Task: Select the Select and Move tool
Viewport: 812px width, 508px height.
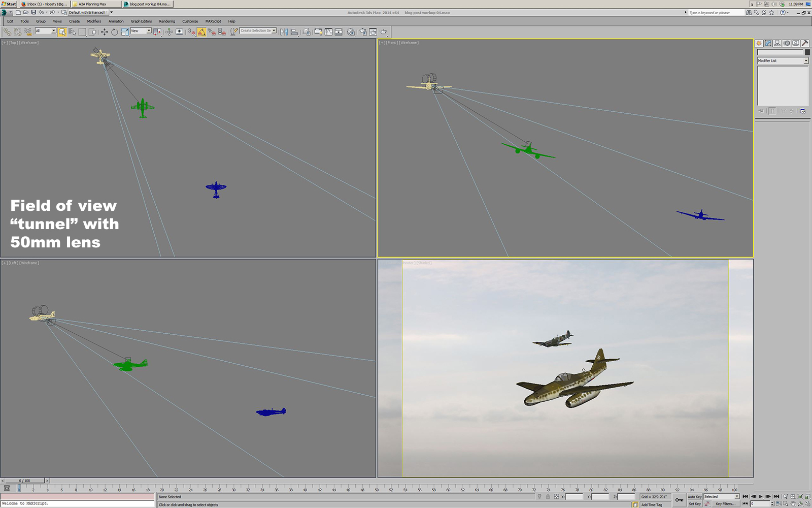Action: point(104,32)
